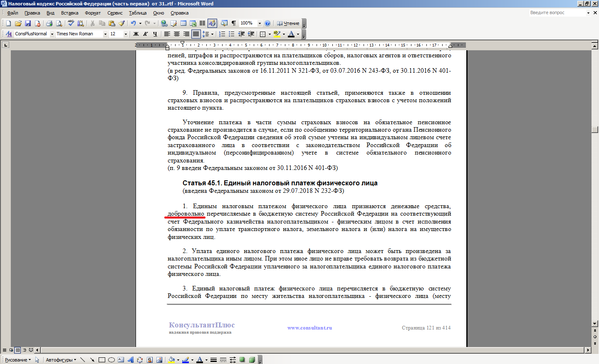Screen dimensions: 599x364
Task: Open the ConsPlusNormal style dropdown
Action: [52, 34]
